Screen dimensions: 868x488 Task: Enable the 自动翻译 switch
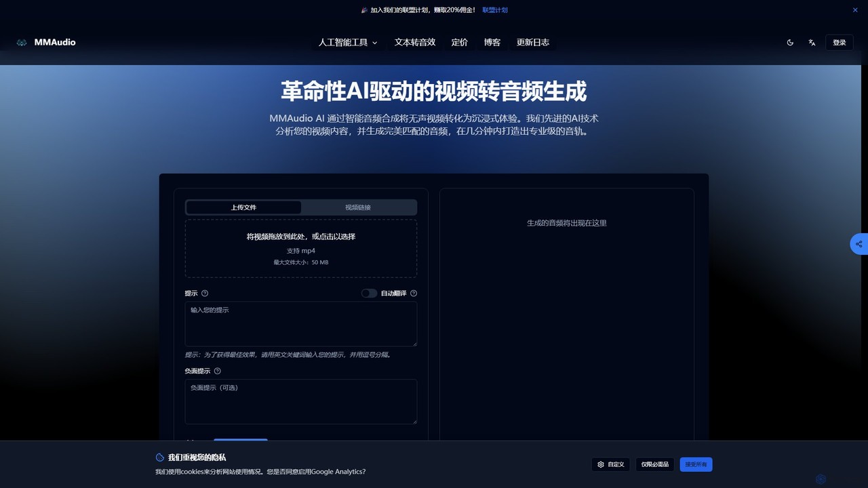click(369, 293)
